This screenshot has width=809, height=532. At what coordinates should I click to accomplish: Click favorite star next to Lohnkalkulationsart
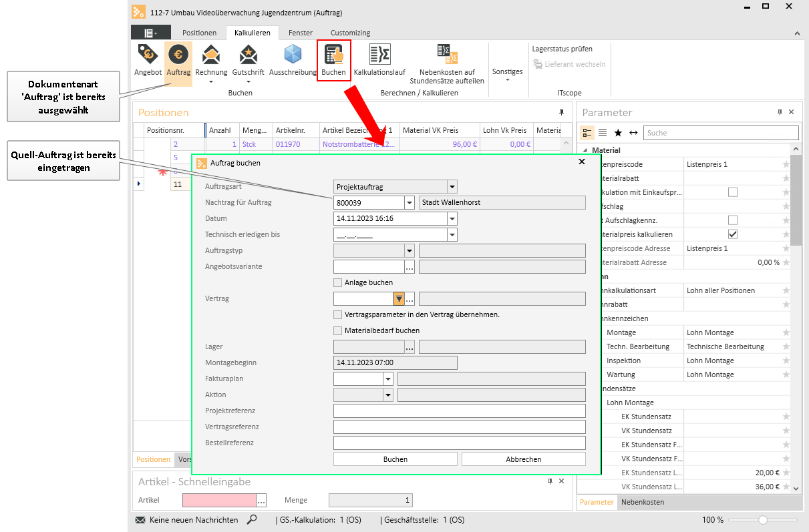(x=786, y=290)
